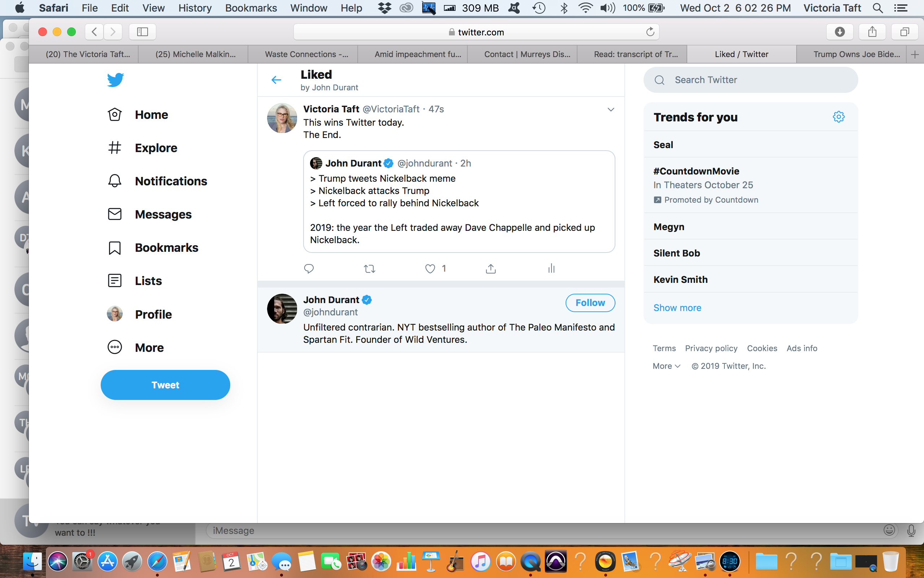Screen dimensions: 924x578
Task: Open Safari share sheet button
Action: tap(872, 32)
